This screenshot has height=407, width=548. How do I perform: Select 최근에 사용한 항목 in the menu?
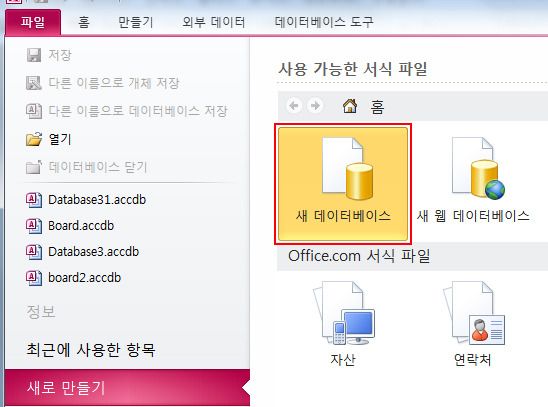tap(91, 350)
